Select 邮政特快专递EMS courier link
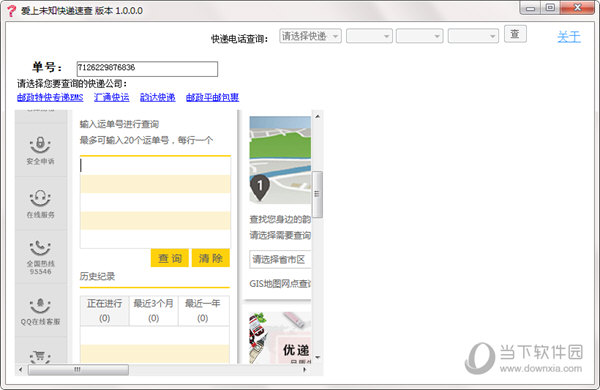Screen dimensions: 600x390 click(x=50, y=97)
